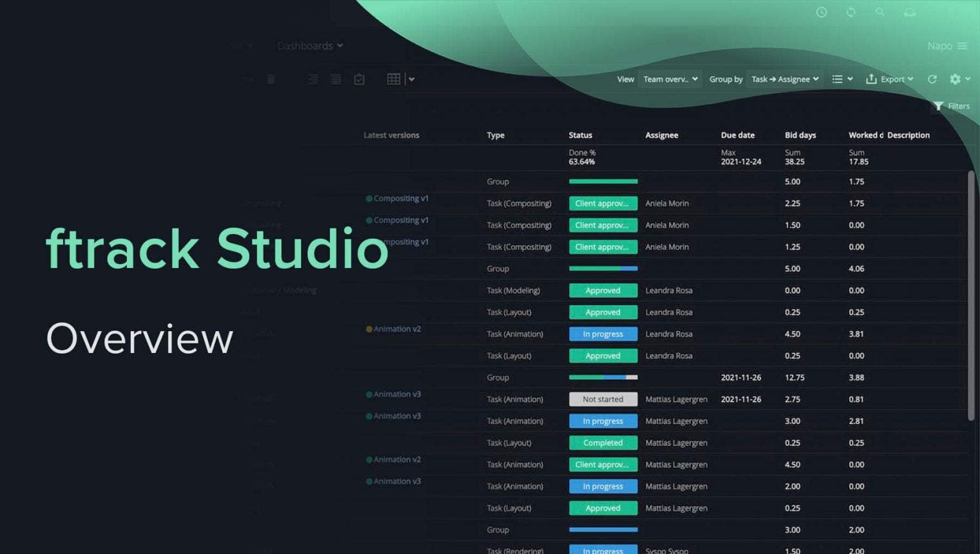Open search from the top bar
The height and width of the screenshot is (554, 980).
880,12
